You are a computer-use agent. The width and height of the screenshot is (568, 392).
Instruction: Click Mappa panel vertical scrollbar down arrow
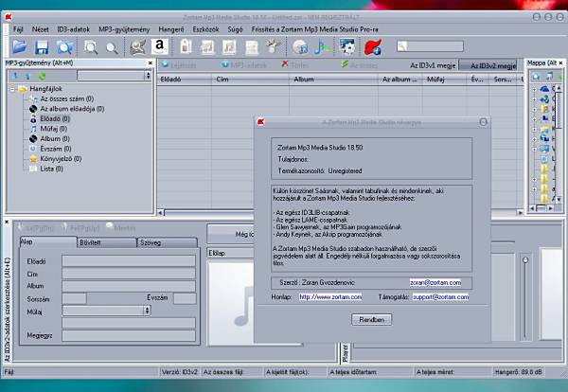tap(559, 199)
